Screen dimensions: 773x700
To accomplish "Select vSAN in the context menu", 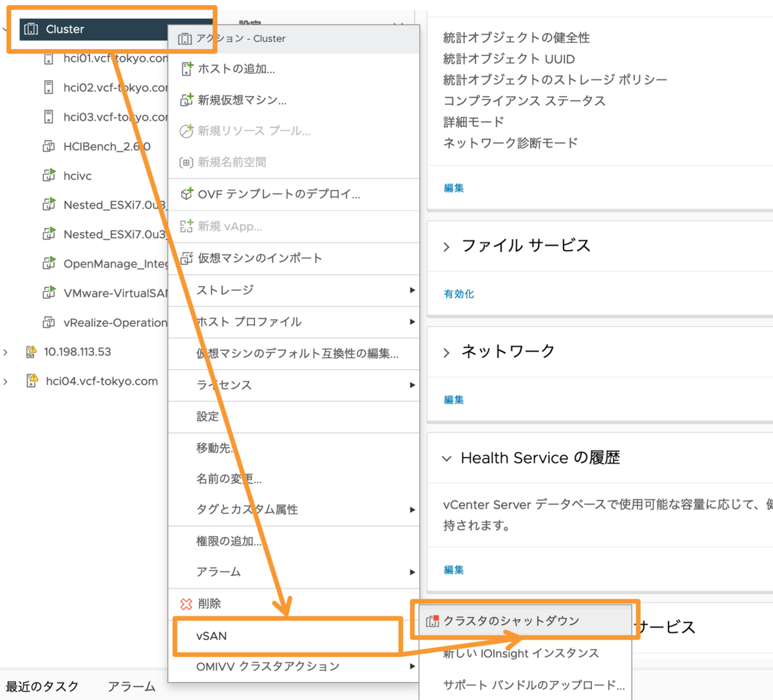I will point(288,636).
